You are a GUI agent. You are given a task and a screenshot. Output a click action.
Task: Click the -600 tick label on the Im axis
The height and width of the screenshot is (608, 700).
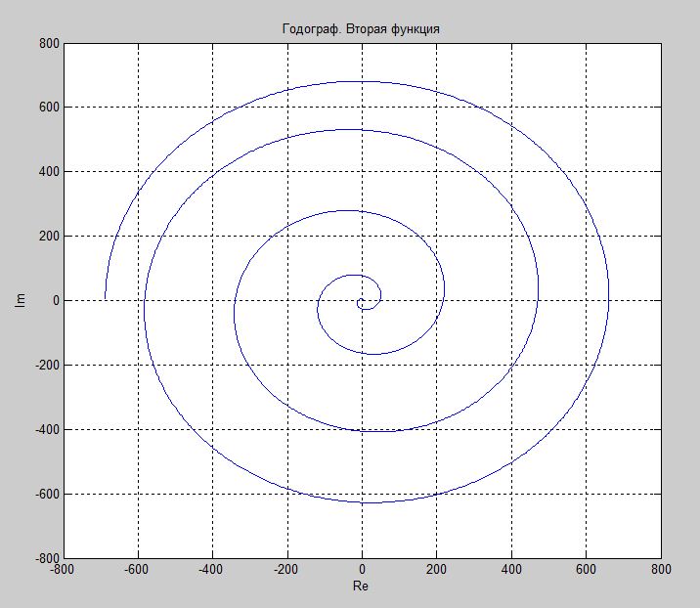pyautogui.click(x=47, y=495)
